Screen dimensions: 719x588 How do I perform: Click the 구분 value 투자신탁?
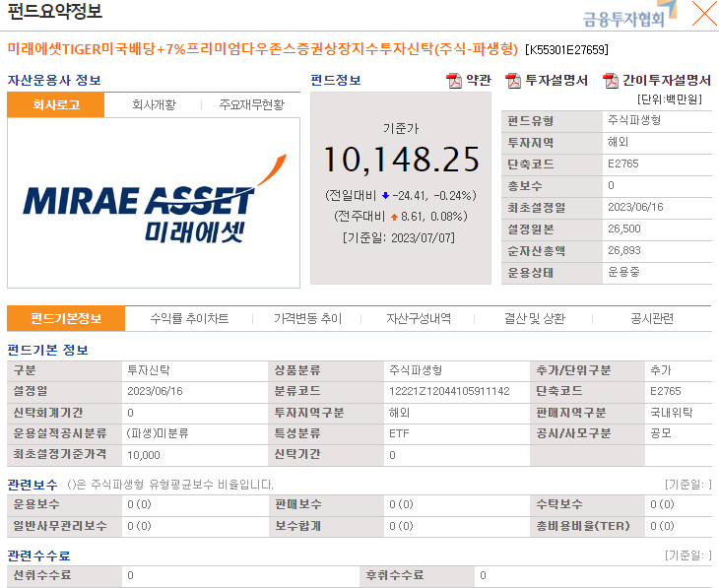tap(149, 370)
